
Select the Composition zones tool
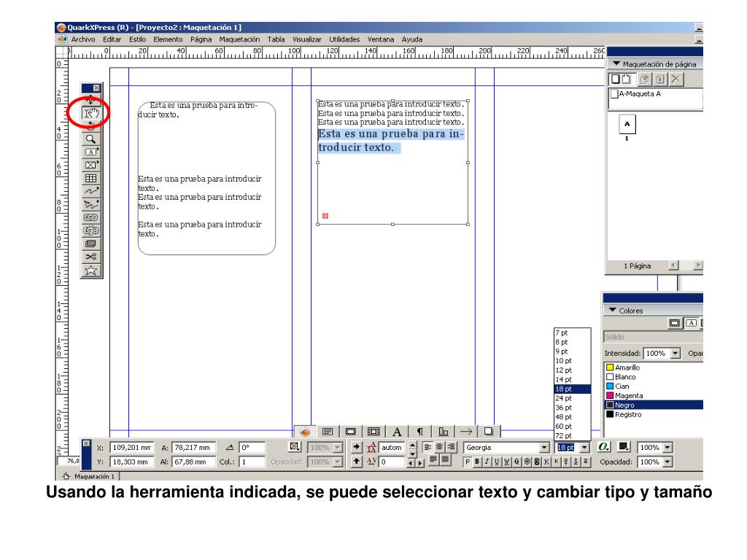90,244
